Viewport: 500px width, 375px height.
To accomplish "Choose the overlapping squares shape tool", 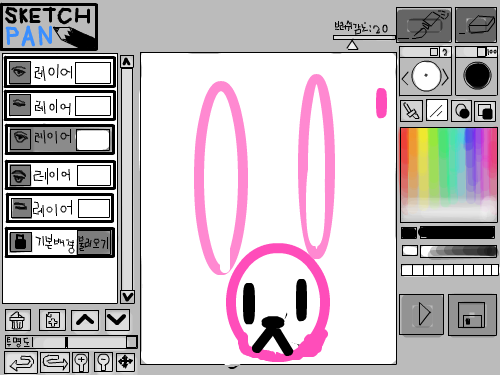I will tap(485, 111).
